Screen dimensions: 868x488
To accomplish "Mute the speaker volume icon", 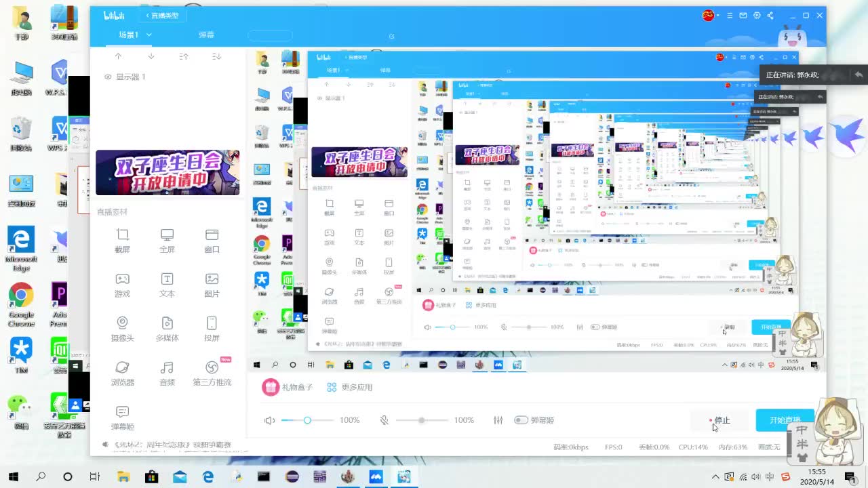I will coord(269,420).
